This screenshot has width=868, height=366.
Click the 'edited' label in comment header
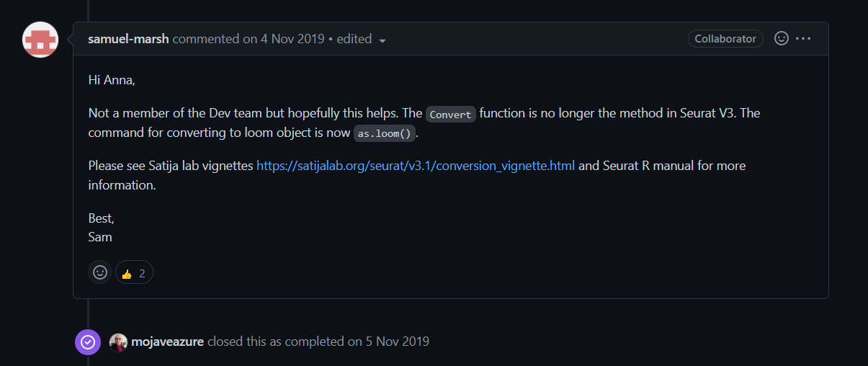pyautogui.click(x=354, y=39)
